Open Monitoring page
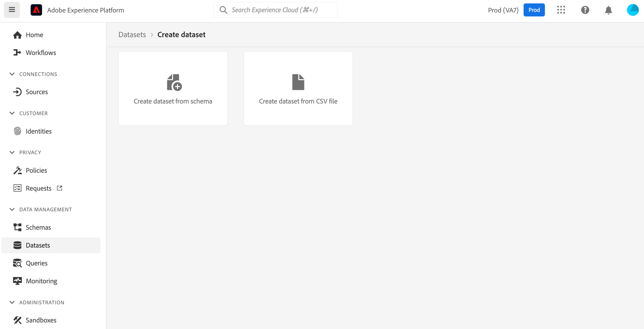 (41, 281)
